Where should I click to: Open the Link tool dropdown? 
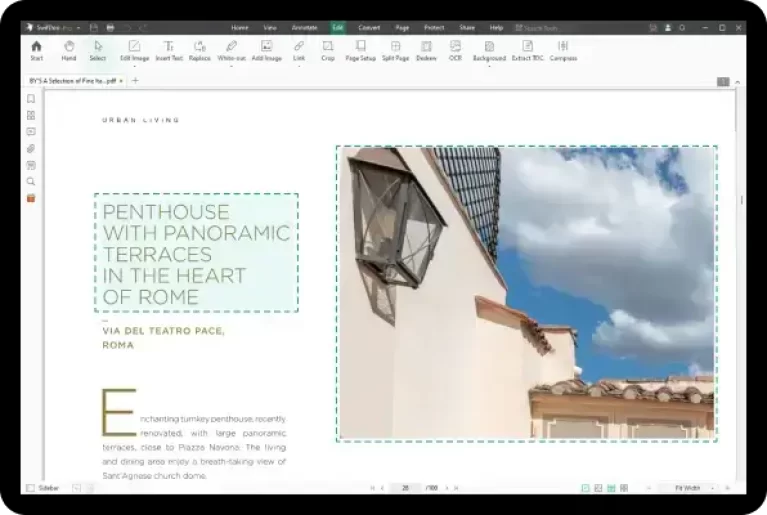tap(299, 65)
